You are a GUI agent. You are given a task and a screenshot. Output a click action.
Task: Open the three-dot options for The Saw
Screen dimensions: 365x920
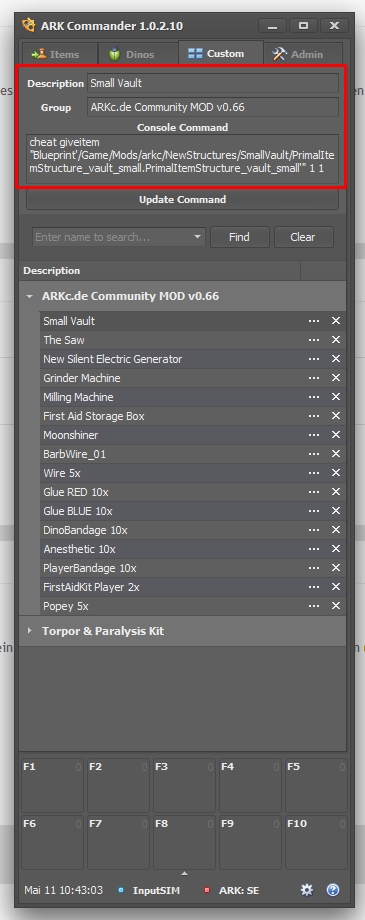tap(314, 340)
